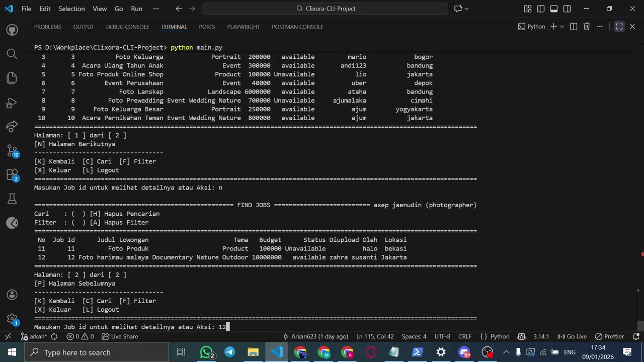
Task: Open the pie-shaped extension icon in activity bar
Action: tap(12, 223)
